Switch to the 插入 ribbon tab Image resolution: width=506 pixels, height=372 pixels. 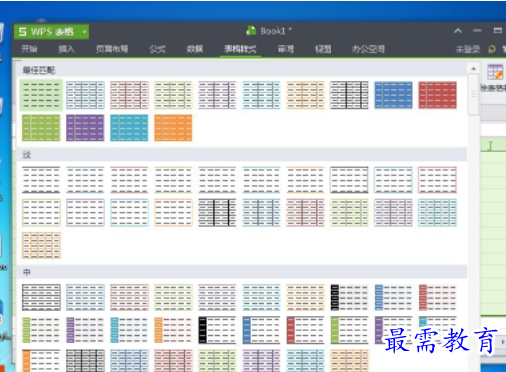point(66,49)
